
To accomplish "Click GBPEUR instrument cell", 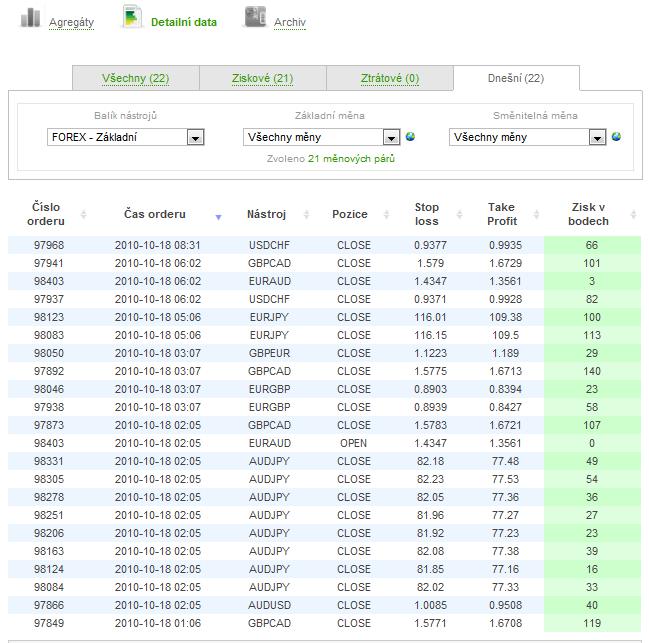I will pos(269,353).
